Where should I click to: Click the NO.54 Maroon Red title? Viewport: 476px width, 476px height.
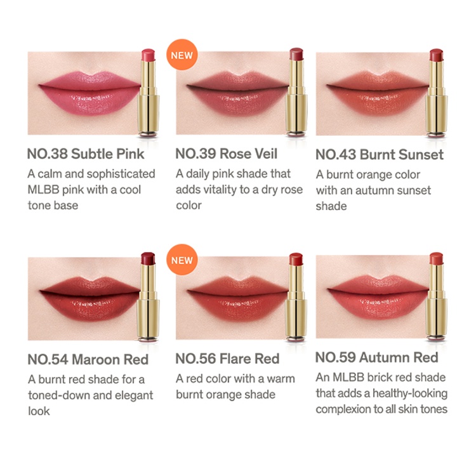tap(88, 359)
